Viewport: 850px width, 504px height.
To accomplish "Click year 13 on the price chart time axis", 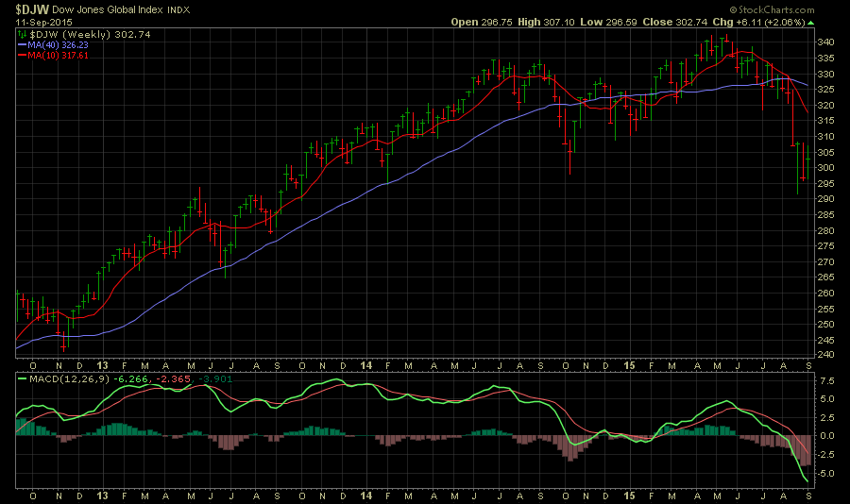I will tap(102, 365).
